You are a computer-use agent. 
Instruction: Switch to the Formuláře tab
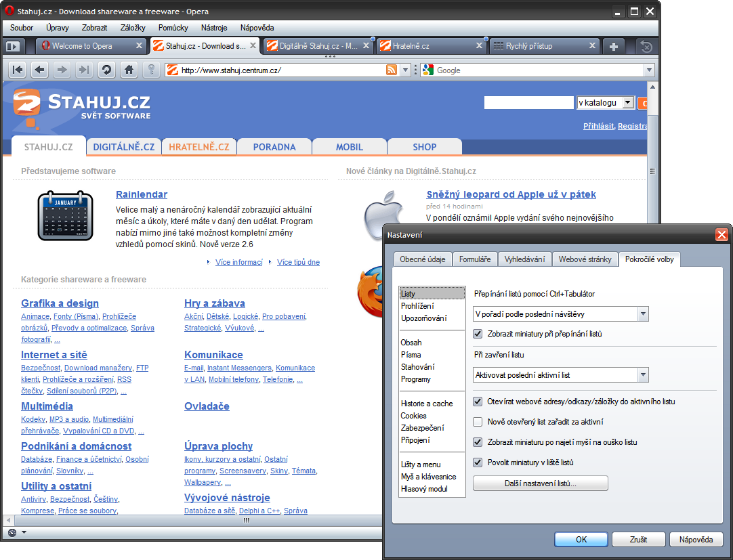475,259
